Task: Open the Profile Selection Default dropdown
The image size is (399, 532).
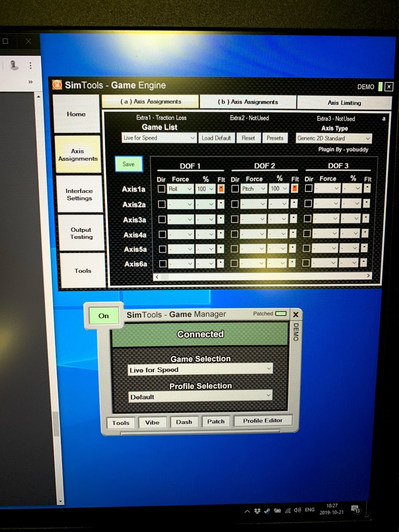Action: click(x=200, y=396)
